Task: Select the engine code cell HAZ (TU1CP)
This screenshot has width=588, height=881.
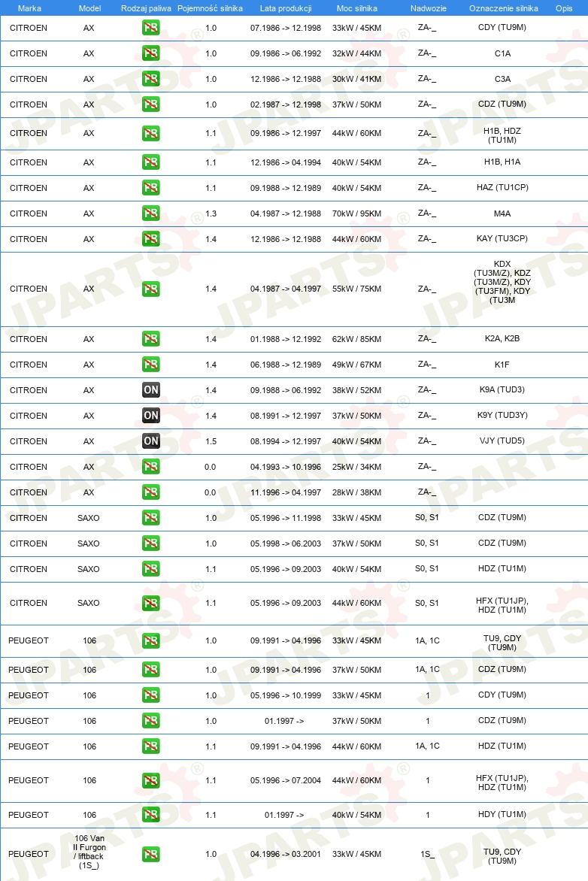Action: [502, 187]
